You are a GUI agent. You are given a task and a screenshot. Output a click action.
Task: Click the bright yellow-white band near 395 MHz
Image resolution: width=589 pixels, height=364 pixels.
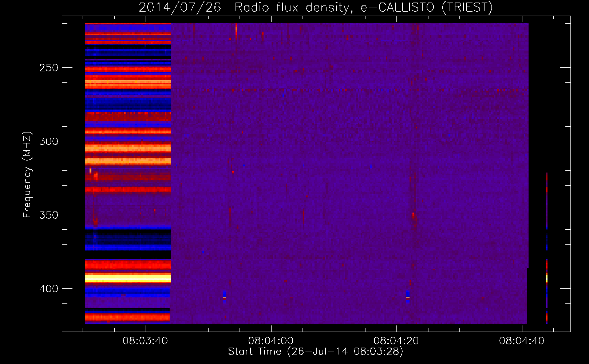point(128,279)
